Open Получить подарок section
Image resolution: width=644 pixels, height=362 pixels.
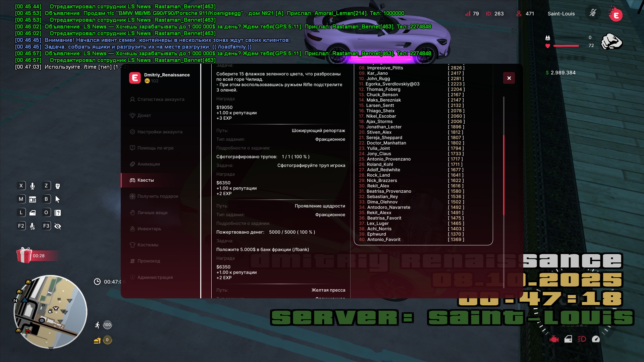click(157, 196)
